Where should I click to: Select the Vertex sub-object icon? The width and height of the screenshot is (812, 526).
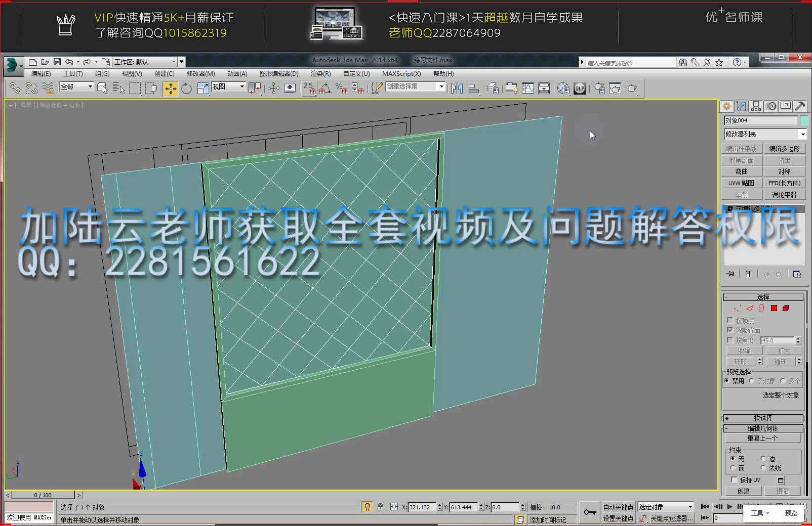pos(738,308)
